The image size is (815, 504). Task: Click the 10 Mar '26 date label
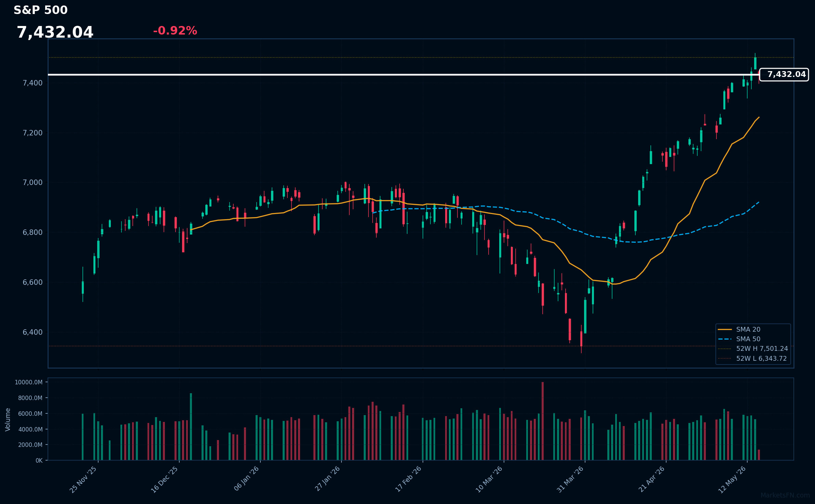[x=489, y=479]
